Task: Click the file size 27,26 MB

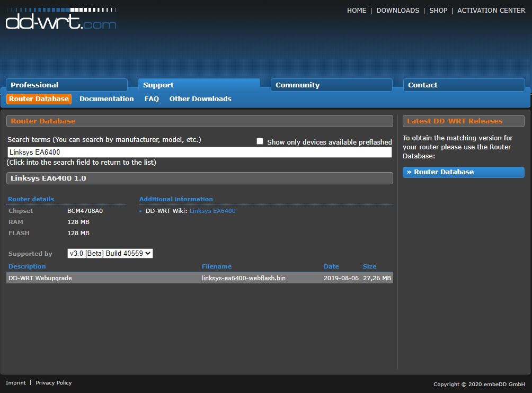Action: click(x=377, y=278)
